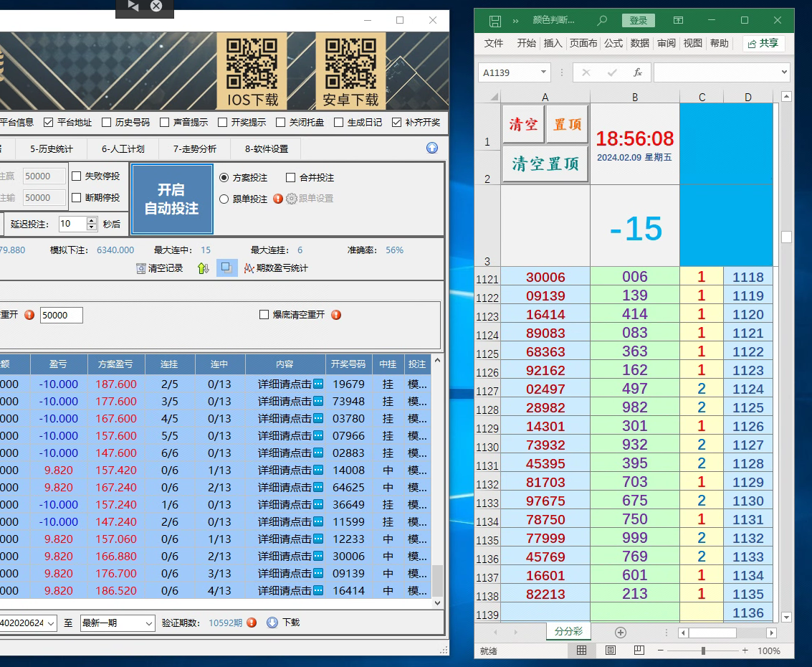Viewport: 812px width, 667px height.
Task: Click the insert function fx icon
Action: coord(637,72)
